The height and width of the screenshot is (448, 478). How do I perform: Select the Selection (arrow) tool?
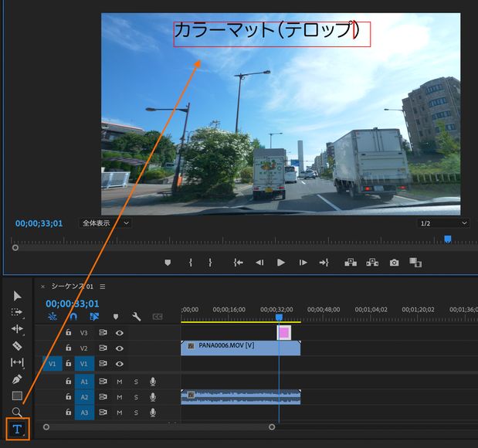18,296
